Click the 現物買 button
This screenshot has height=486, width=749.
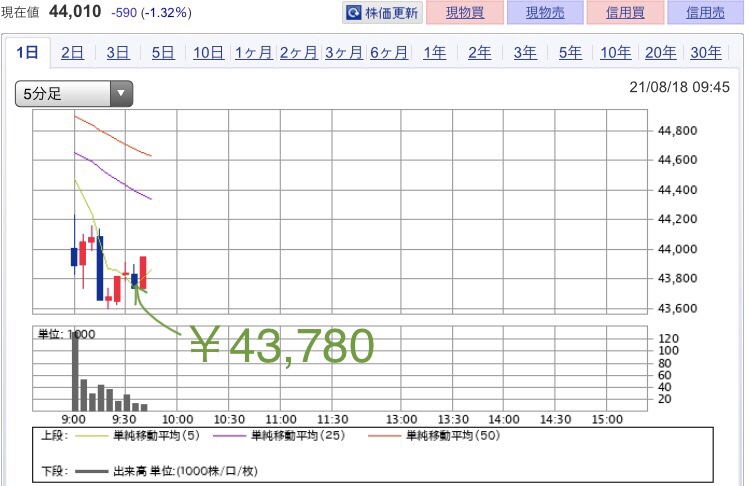click(x=465, y=12)
